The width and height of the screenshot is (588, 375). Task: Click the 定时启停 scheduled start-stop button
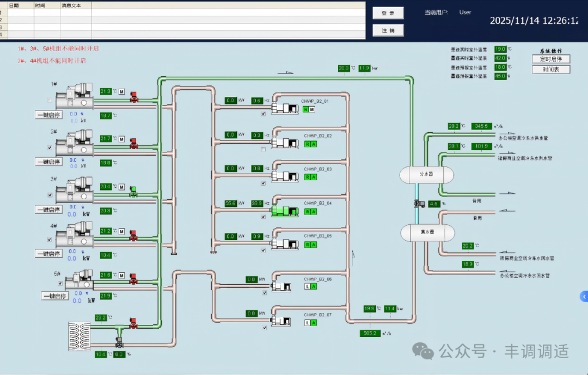pos(551,59)
